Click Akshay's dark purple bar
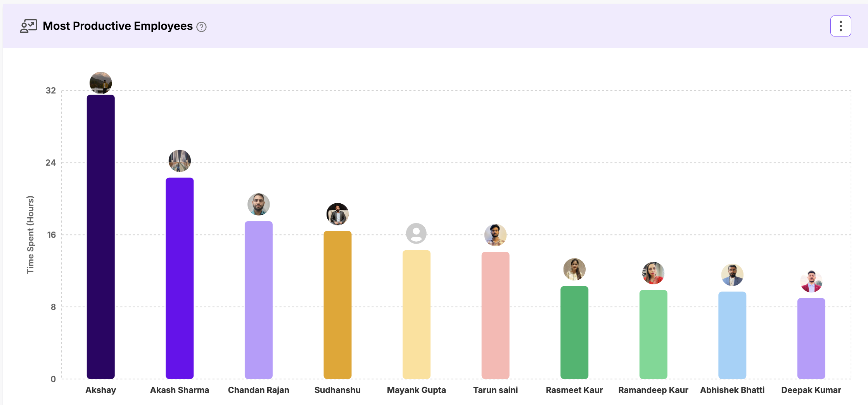 tap(101, 237)
